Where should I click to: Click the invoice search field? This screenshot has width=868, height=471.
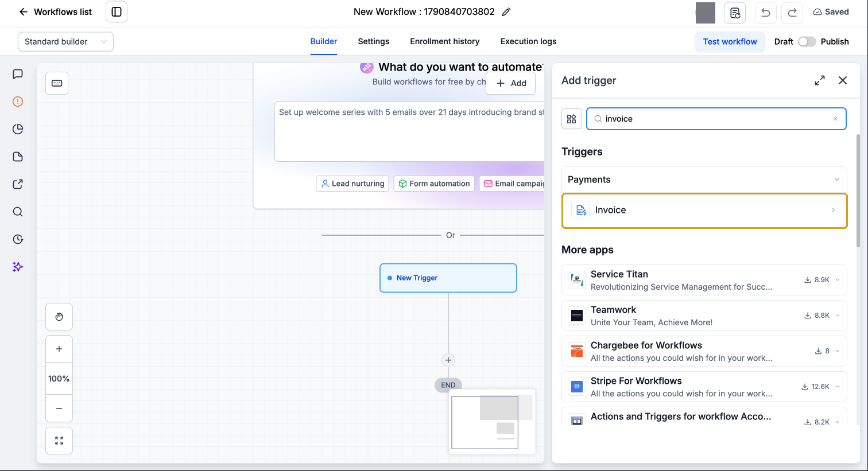click(716, 119)
